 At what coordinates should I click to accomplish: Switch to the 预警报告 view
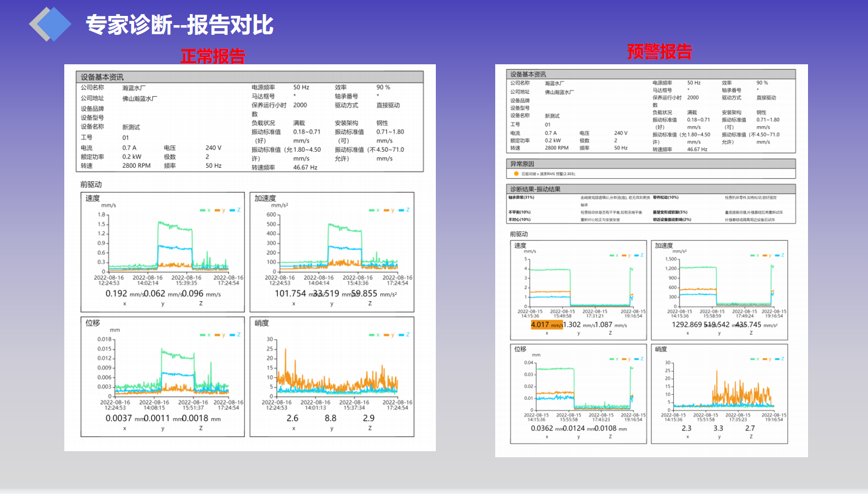coord(659,53)
